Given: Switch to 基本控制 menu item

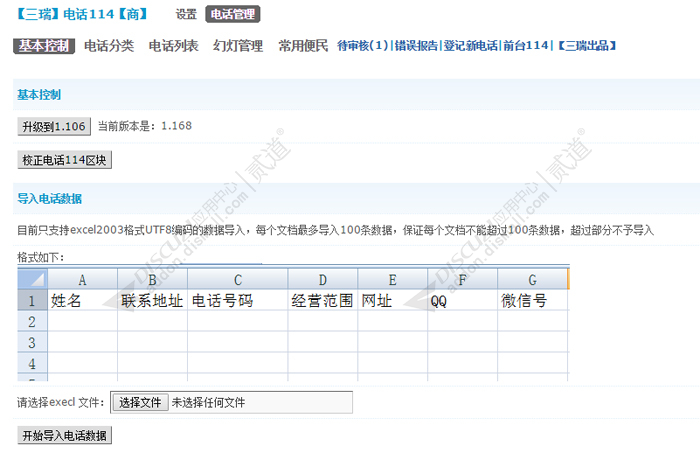Looking at the screenshot, I should tap(44, 46).
